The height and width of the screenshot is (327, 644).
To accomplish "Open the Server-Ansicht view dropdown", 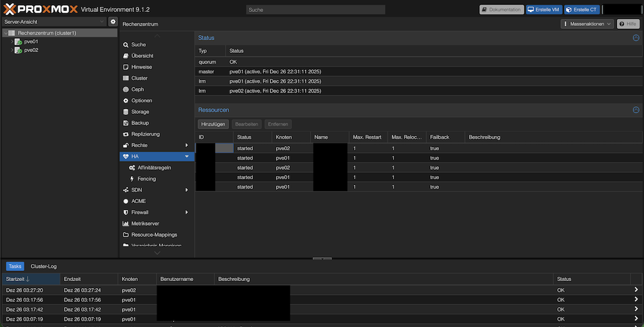I will [x=53, y=22].
